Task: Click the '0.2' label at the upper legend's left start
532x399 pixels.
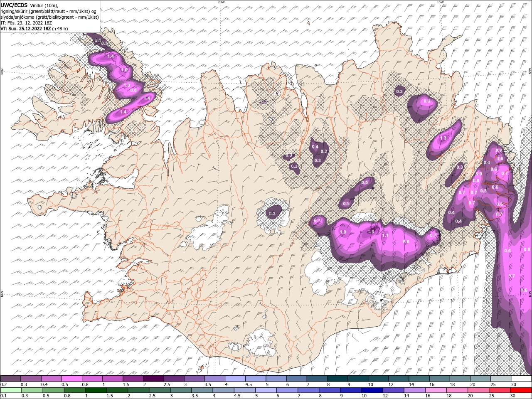Action: point(4,384)
